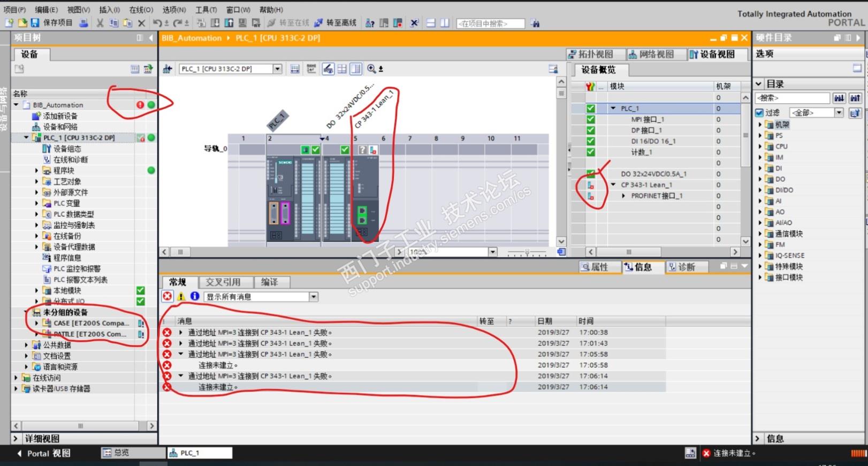Click the cross-reference X icon
Viewport: 868px width, 466px height.
coord(414,23)
